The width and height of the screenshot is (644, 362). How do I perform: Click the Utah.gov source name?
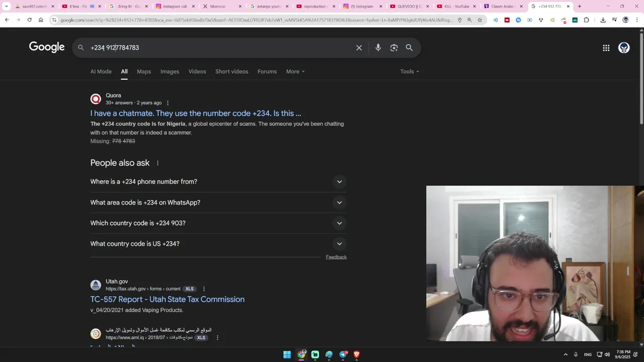[117, 282]
